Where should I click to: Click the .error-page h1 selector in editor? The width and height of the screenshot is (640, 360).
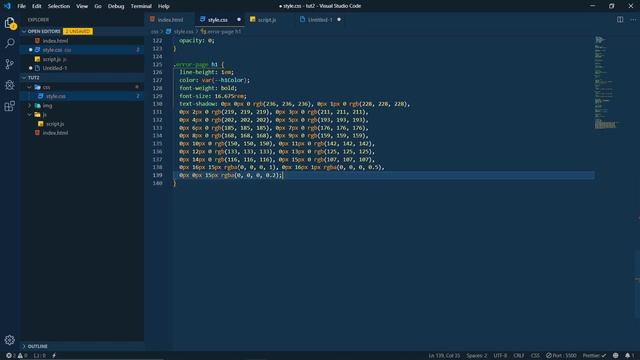[196, 64]
